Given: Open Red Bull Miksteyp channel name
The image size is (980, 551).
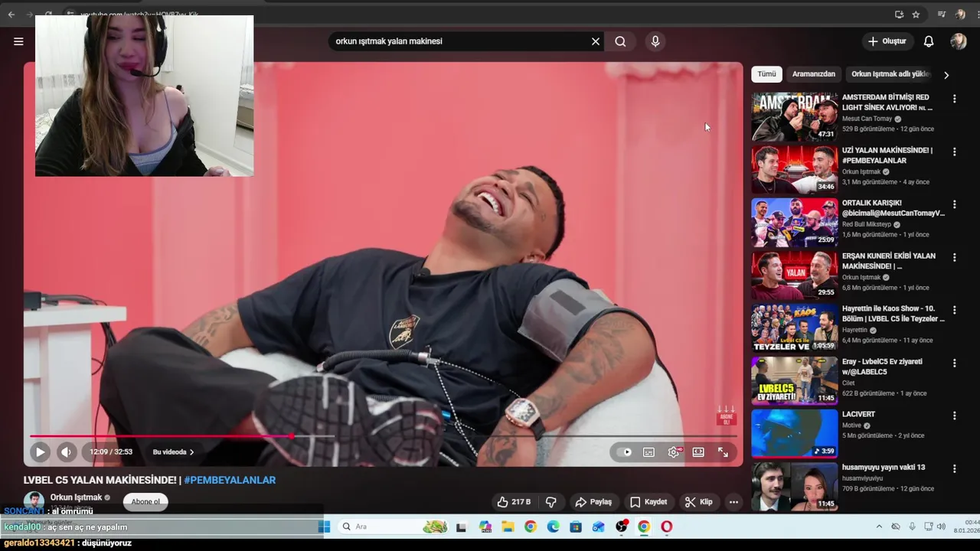Looking at the screenshot, I should click(x=869, y=224).
